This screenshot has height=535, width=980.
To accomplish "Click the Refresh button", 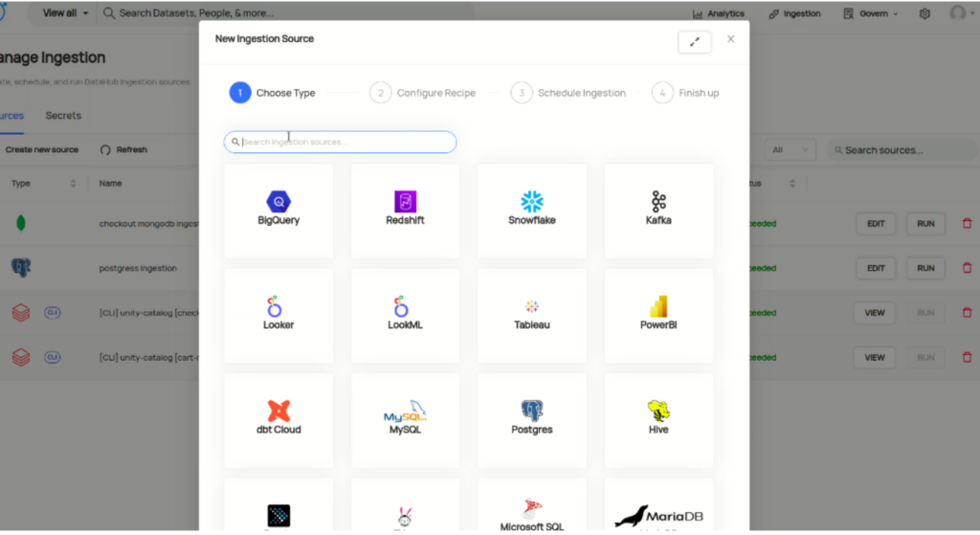I will [123, 150].
